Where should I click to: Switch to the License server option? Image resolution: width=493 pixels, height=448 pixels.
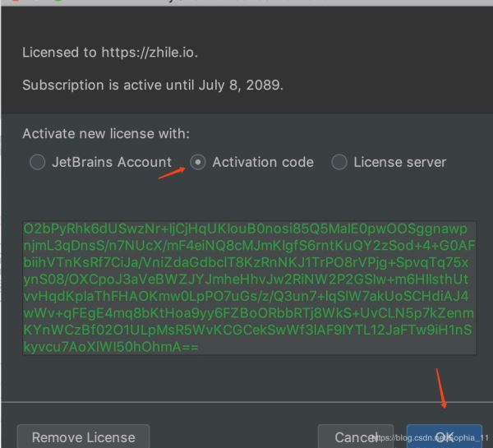339,162
